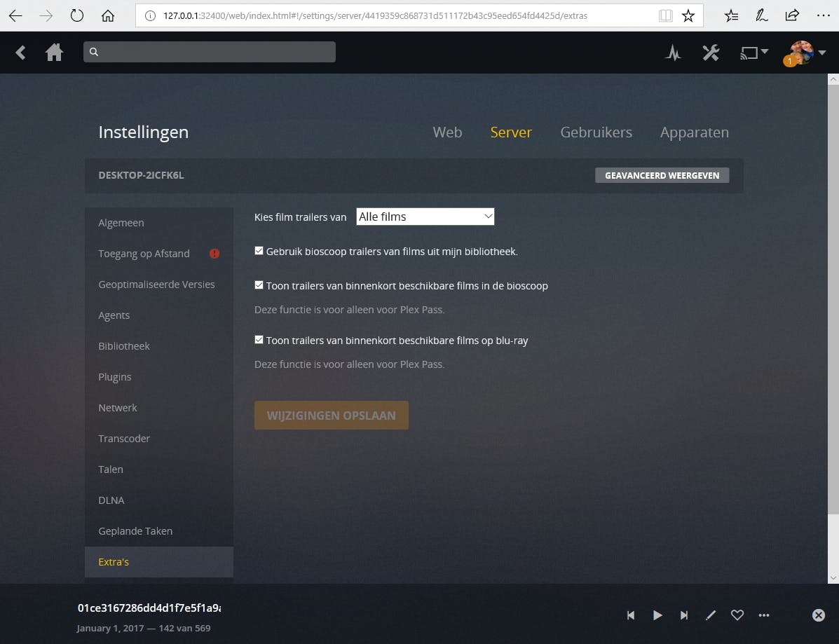The image size is (839, 644).
Task: Switch to Gebruikers tab
Action: coord(596,132)
